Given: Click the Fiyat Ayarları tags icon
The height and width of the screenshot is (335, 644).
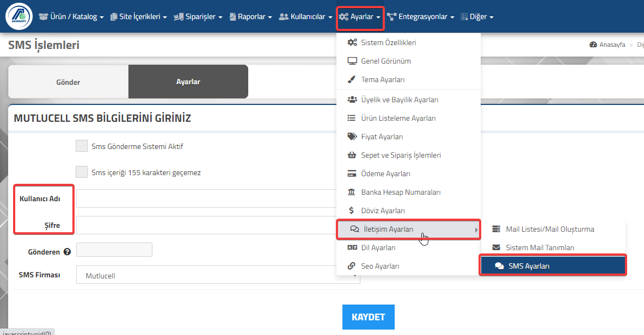Looking at the screenshot, I should 352,137.
